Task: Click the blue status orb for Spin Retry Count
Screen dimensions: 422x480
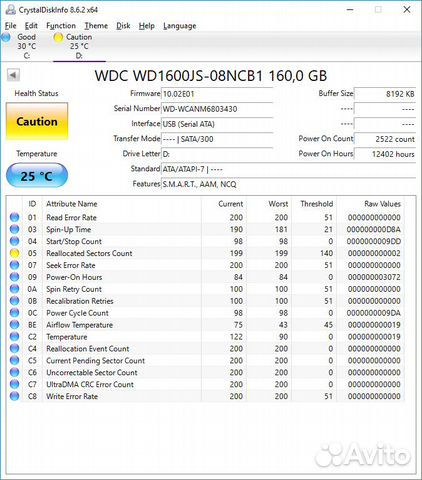Action: pos(14,289)
